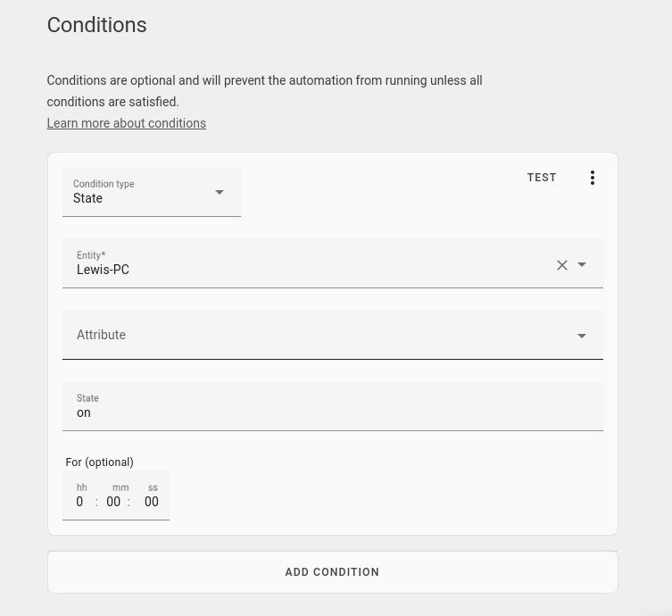Open the condition three-dot overflow menu

(x=593, y=178)
